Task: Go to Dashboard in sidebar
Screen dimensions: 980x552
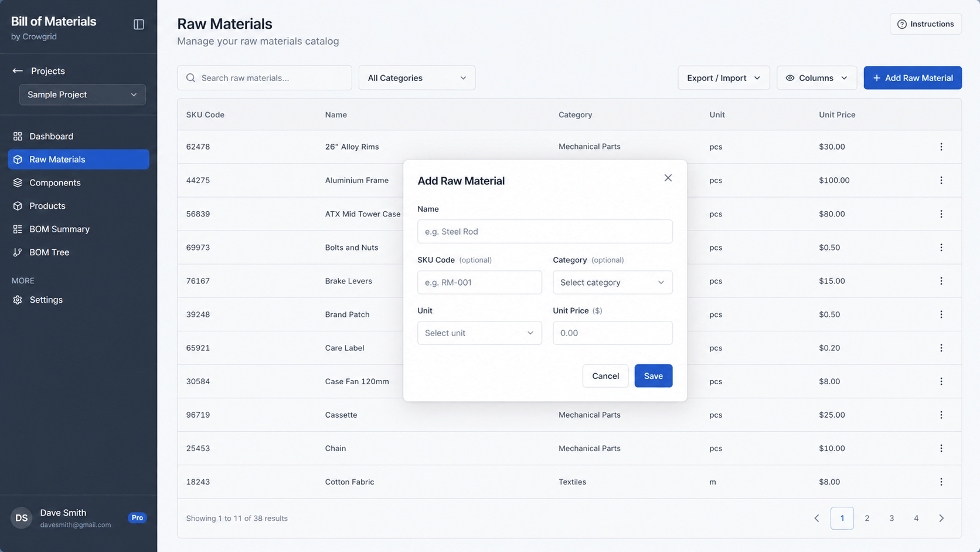Action: click(79, 136)
